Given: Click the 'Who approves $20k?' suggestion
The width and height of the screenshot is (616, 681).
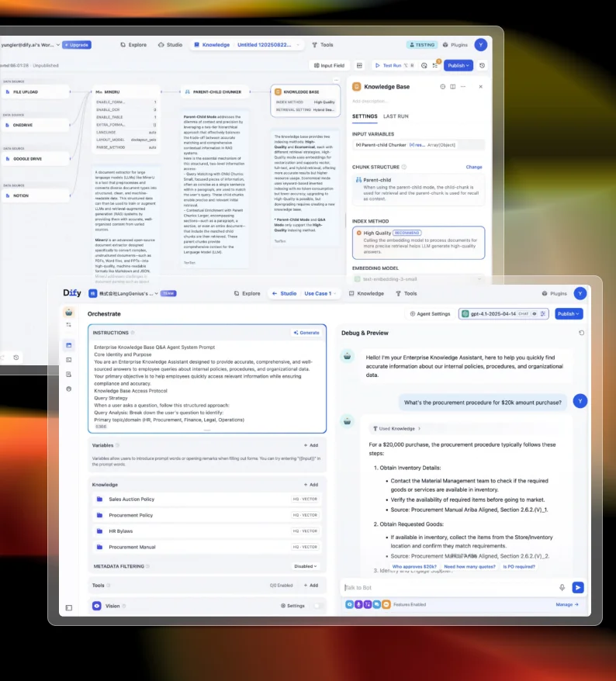Looking at the screenshot, I should coord(414,567).
